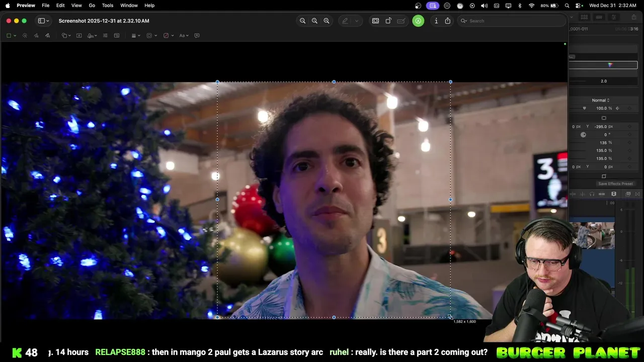This screenshot has height=362, width=644.
Task: Click the date and time in menu bar
Action: (614, 6)
